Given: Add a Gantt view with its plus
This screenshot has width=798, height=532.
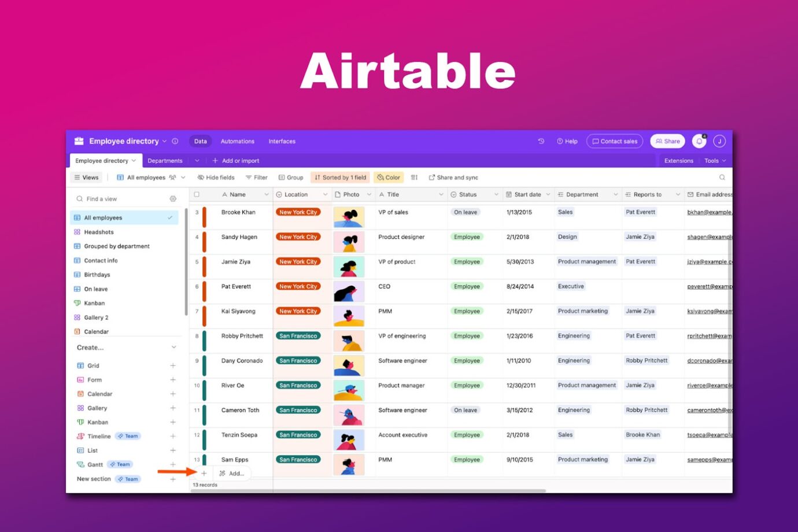Looking at the screenshot, I should tap(173, 464).
